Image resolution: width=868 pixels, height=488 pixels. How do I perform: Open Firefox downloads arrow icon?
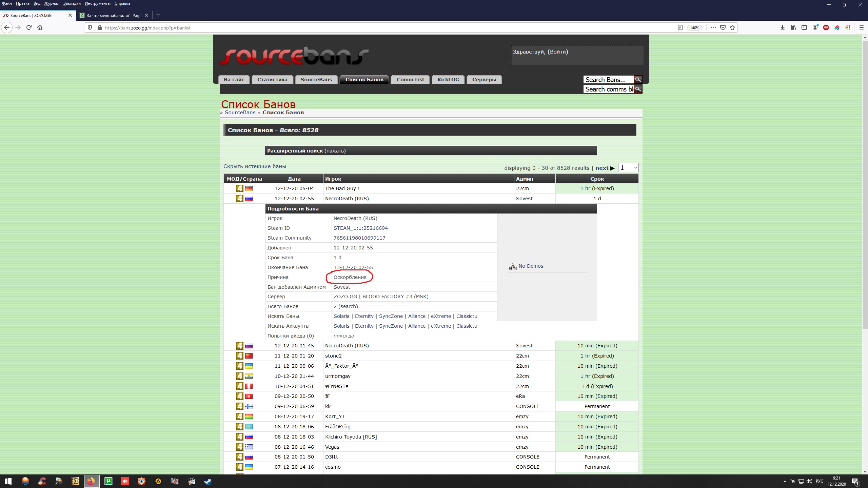pos(782,28)
